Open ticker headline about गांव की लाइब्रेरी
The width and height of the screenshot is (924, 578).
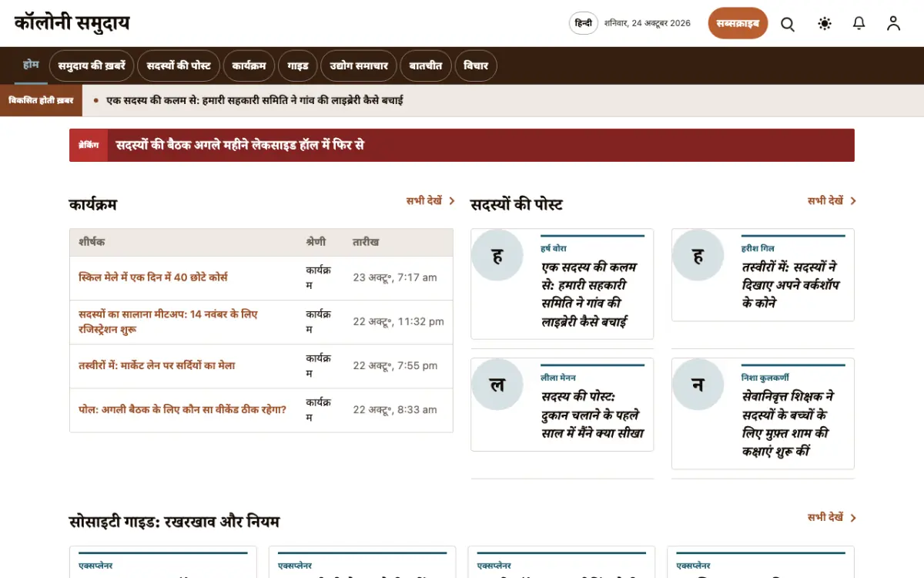pyautogui.click(x=255, y=100)
